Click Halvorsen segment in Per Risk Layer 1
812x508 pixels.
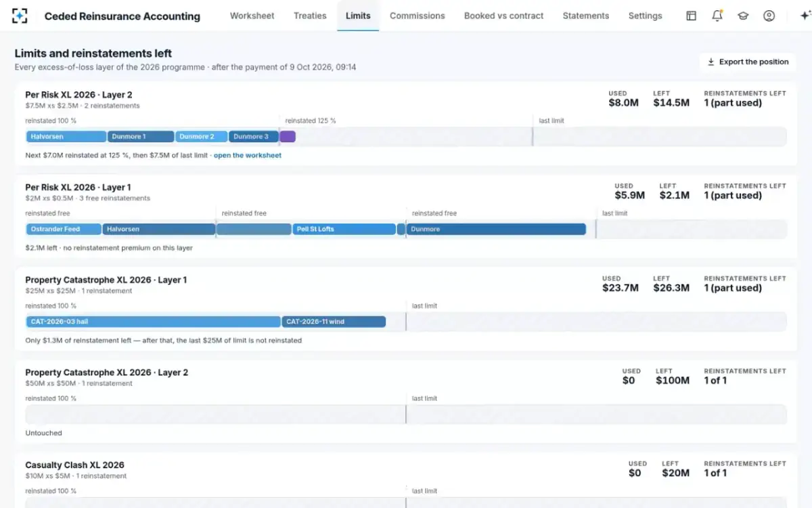coord(158,229)
